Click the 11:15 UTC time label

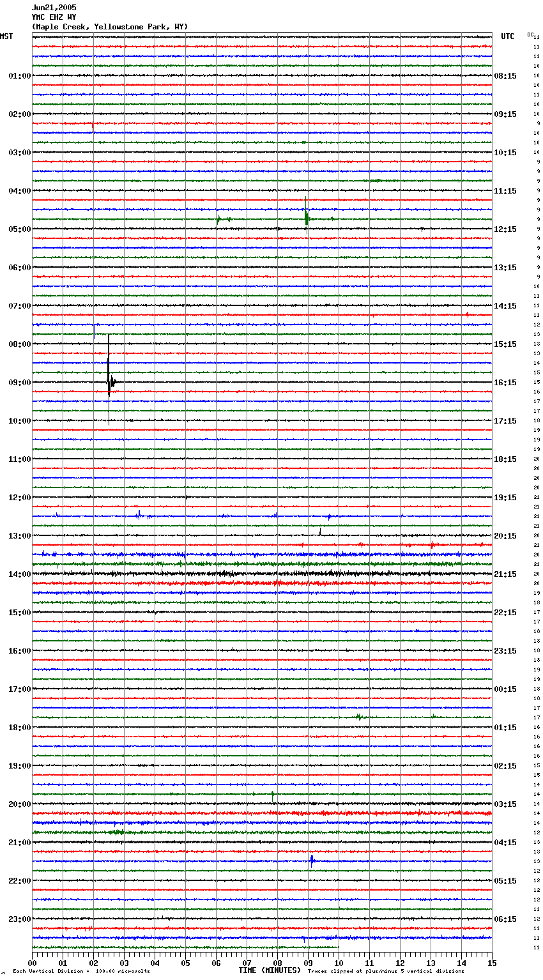505,191
